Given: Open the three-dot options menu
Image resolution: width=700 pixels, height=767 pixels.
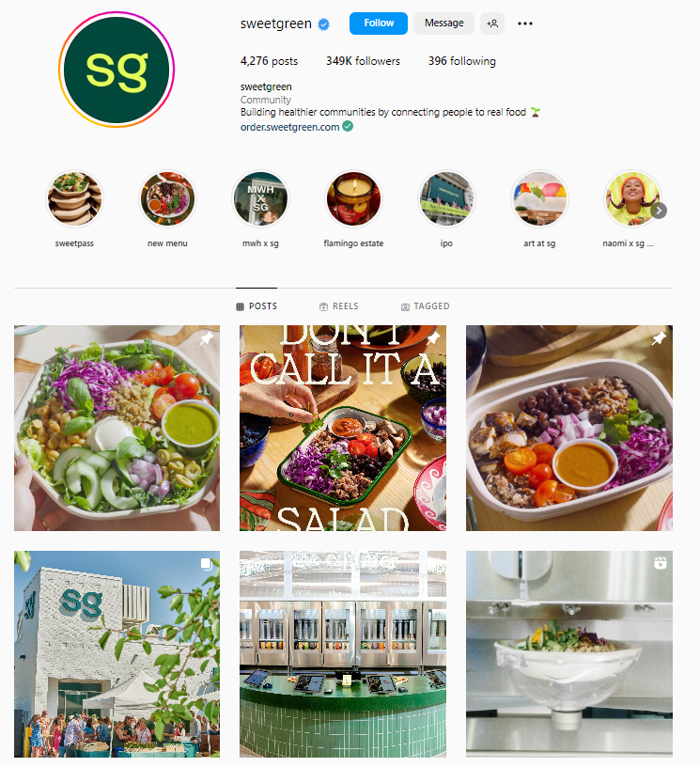Looking at the screenshot, I should coord(525,23).
